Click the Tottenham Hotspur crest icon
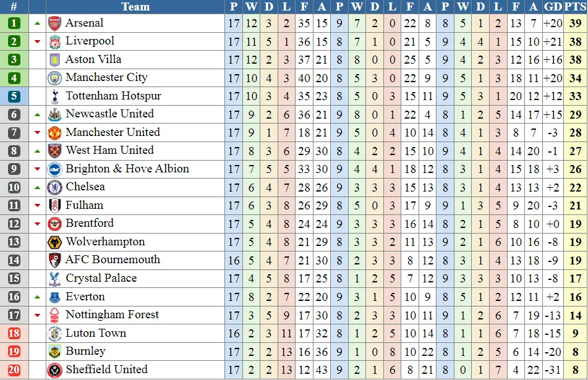Image resolution: width=588 pixels, height=380 pixels. click(x=55, y=96)
